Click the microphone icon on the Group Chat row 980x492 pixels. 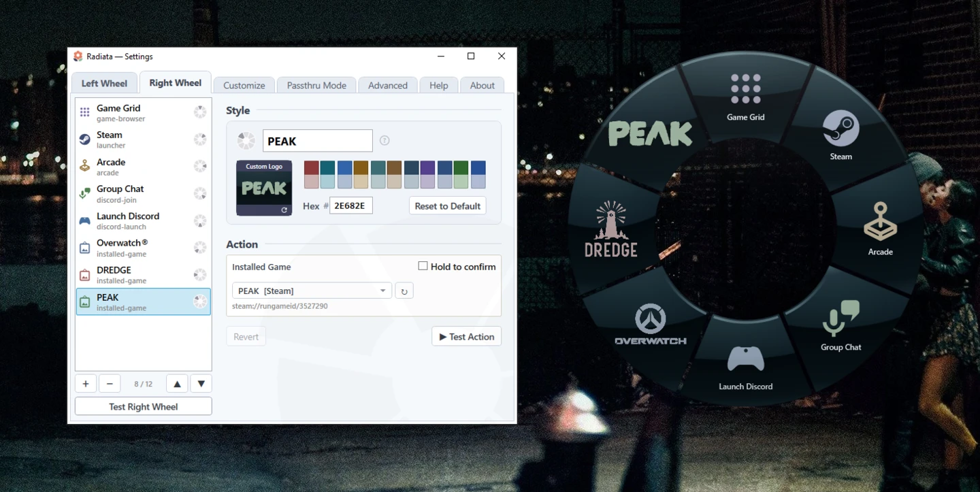click(x=84, y=194)
